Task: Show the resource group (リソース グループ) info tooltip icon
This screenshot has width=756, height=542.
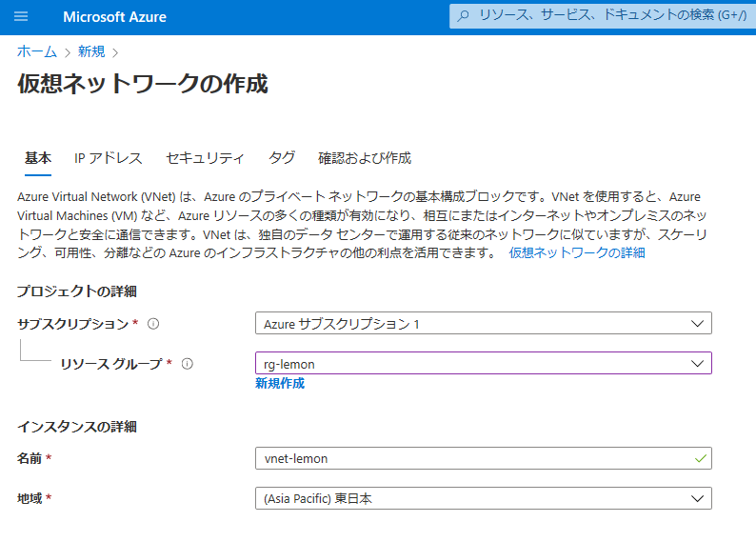Action: [x=187, y=364]
